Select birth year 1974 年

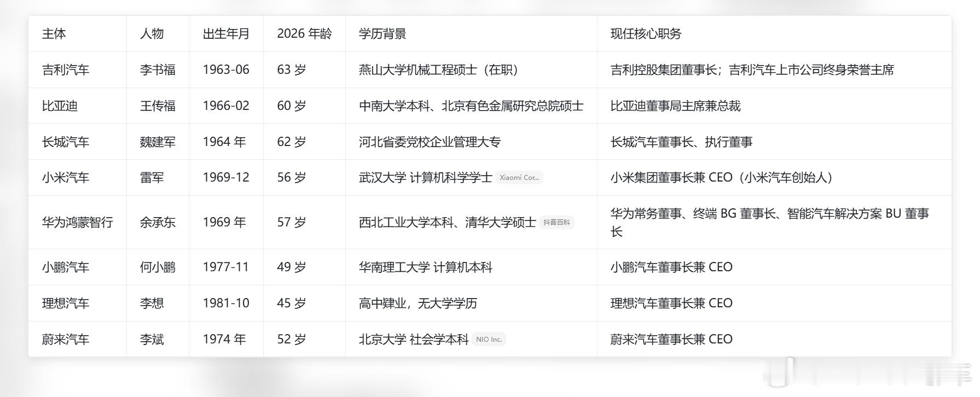pyautogui.click(x=224, y=340)
